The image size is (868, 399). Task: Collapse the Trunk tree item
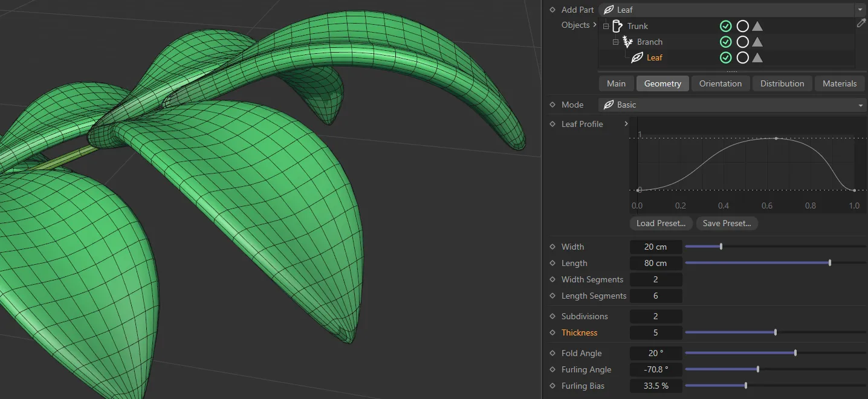click(x=605, y=26)
